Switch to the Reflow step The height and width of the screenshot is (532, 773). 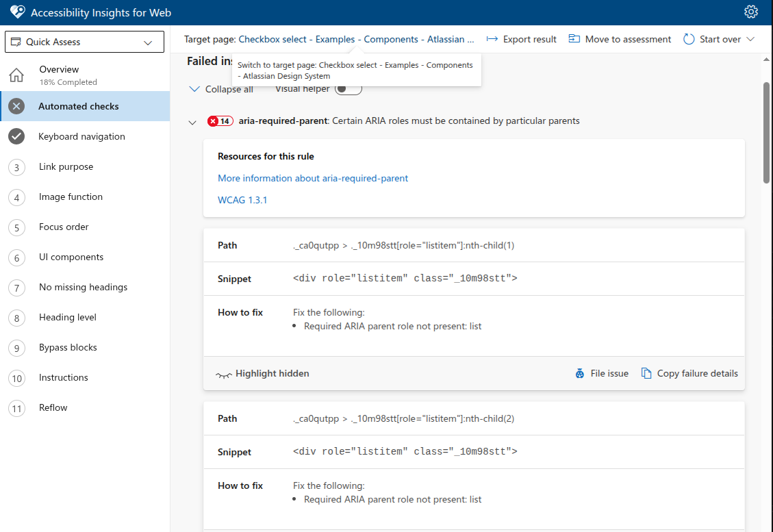tap(53, 407)
